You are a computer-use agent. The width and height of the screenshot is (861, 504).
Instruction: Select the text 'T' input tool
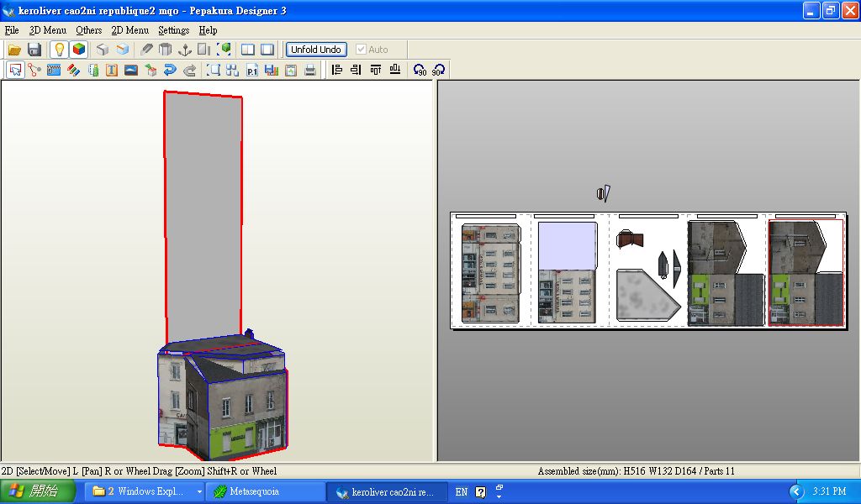click(111, 71)
